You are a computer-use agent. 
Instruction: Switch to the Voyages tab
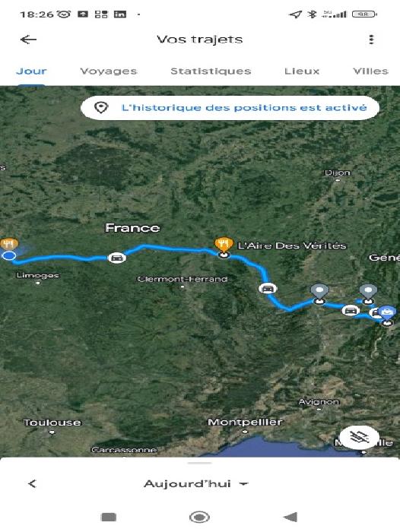coord(109,71)
